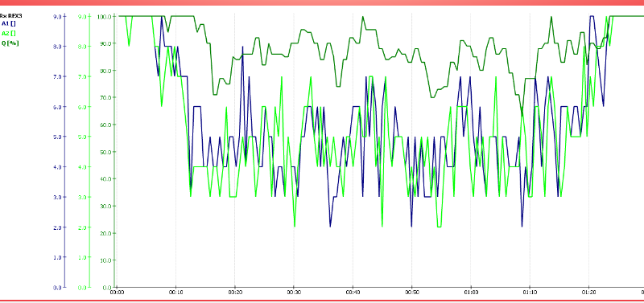Viewport: 644px width, 303px height.
Task: Click the 00:50 time axis label
Action: tap(411, 293)
